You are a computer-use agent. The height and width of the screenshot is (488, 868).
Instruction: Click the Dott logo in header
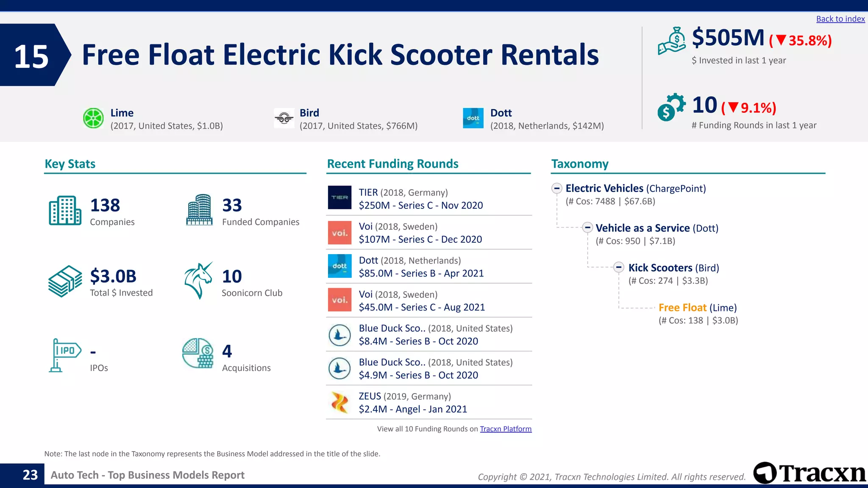point(473,118)
